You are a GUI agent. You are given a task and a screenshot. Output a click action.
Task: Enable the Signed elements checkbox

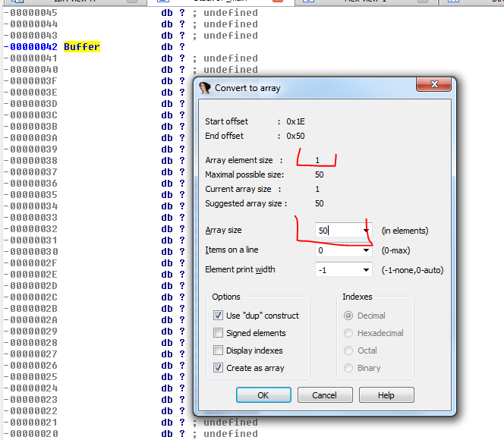(219, 333)
